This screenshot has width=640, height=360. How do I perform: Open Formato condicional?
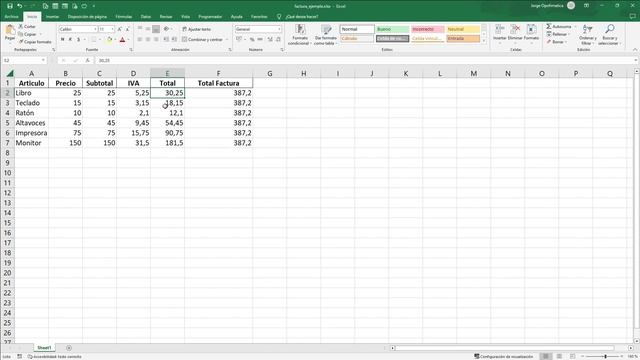pyautogui.click(x=300, y=35)
